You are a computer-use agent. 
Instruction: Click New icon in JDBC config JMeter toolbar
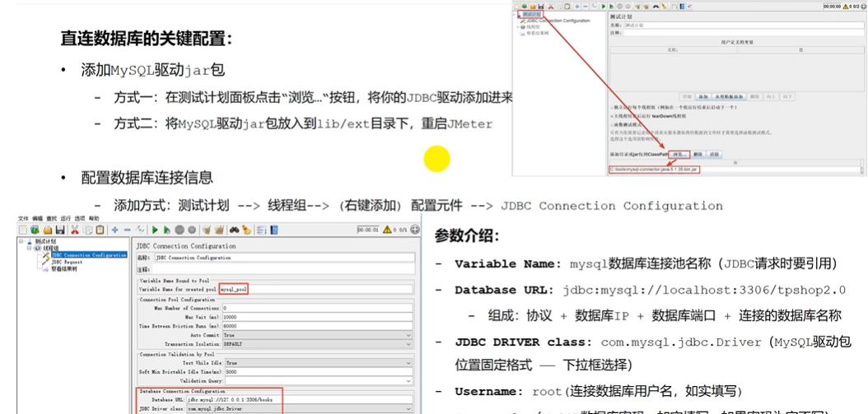(23, 230)
